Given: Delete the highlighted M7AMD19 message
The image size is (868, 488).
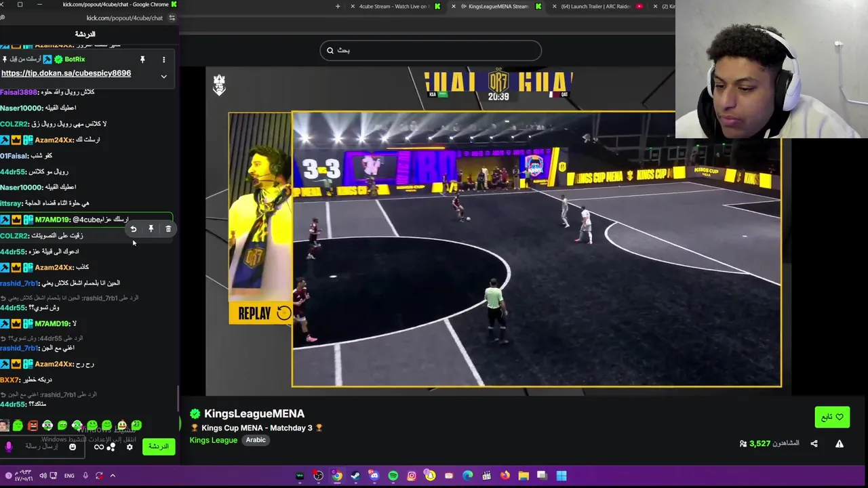Looking at the screenshot, I should 168,229.
